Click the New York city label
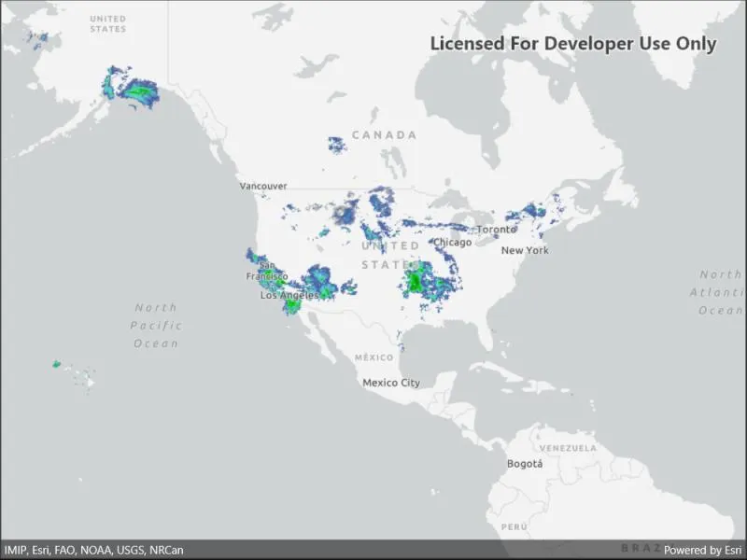747x560 pixels. click(525, 250)
